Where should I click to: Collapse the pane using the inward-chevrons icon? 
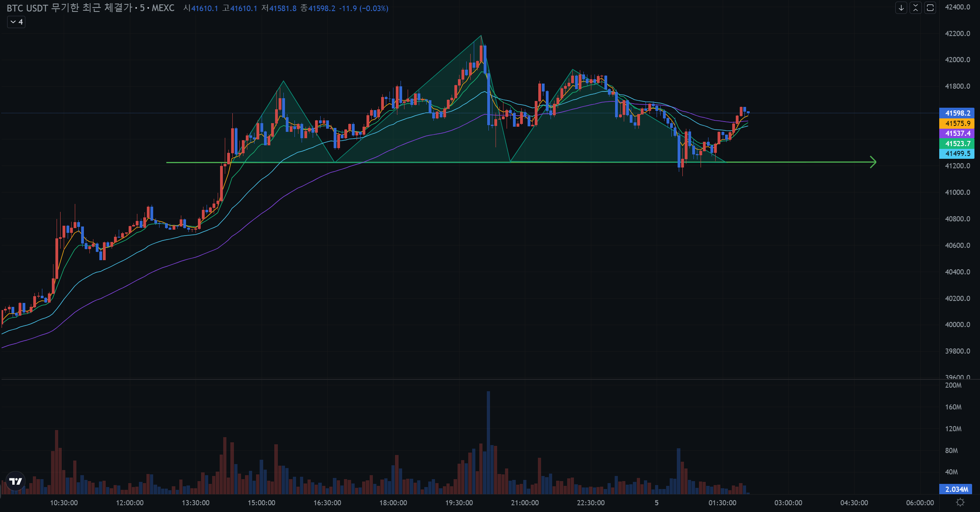(x=915, y=8)
